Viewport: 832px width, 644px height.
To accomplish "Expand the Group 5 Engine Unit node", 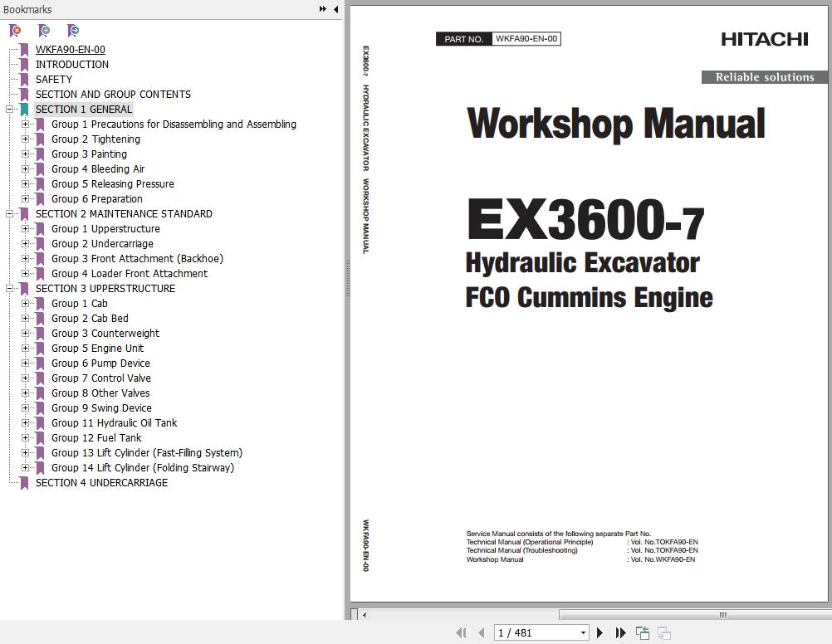I will pos(25,348).
